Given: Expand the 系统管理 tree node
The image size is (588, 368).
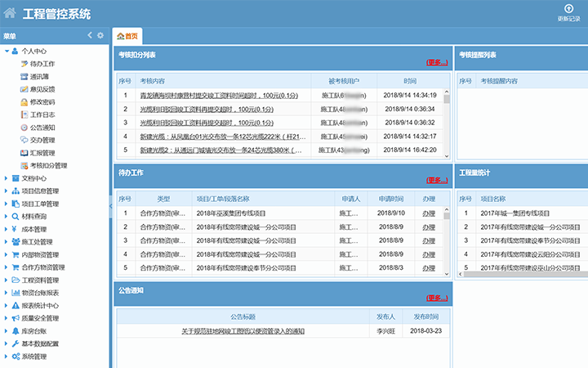Looking at the screenshot, I should [x=6, y=357].
